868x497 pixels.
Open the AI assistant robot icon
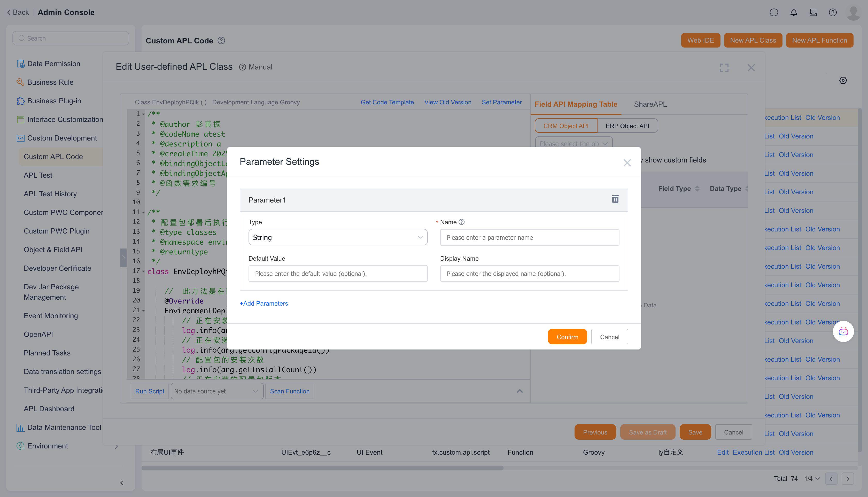point(843,331)
